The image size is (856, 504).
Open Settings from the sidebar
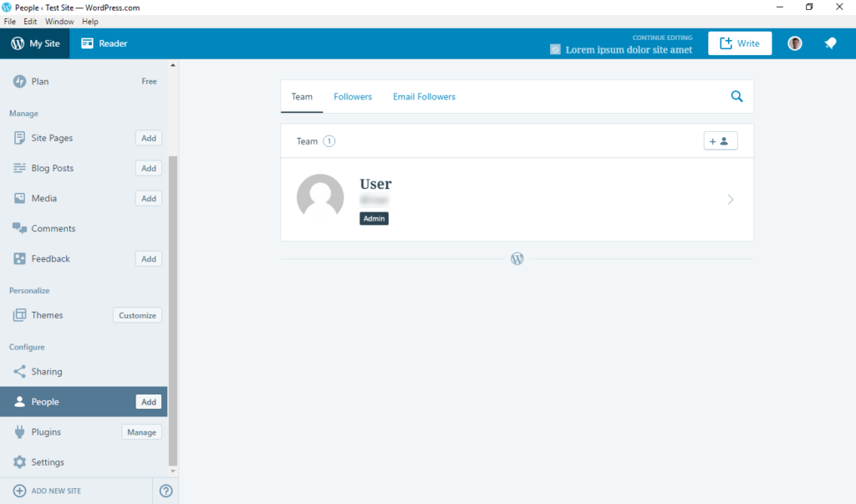click(51, 461)
